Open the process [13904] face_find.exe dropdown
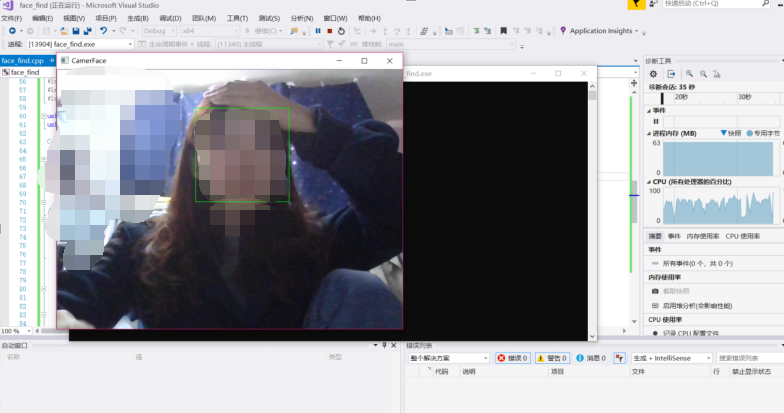This screenshot has height=413, width=784. [80, 44]
